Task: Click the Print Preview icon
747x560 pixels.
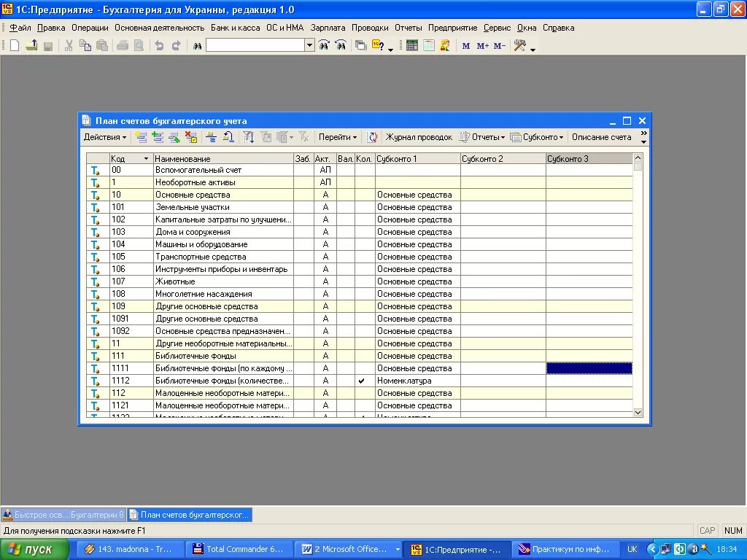Action: point(139,46)
